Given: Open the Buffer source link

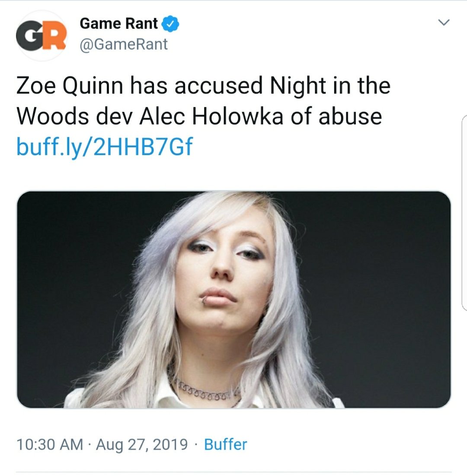Looking at the screenshot, I should pos(226,444).
